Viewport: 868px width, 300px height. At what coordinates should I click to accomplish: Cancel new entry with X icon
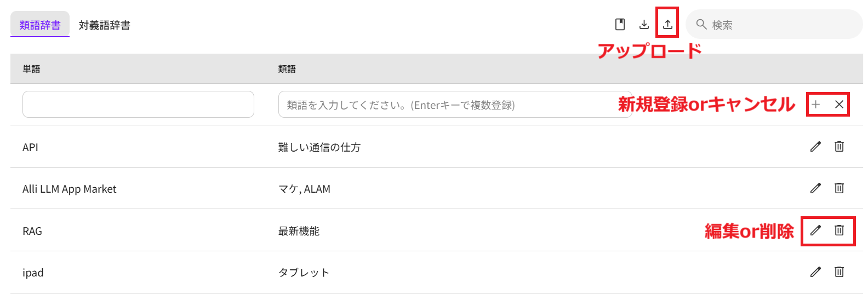click(x=839, y=105)
